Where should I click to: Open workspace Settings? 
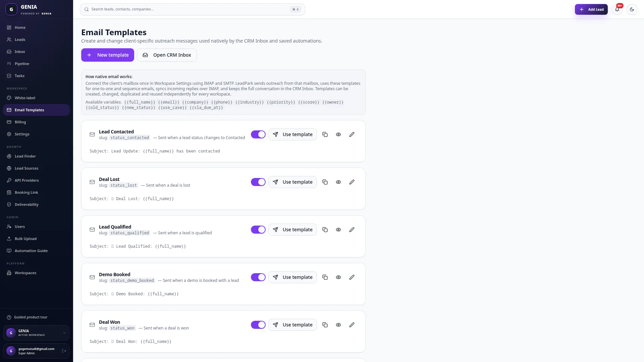(36, 134)
